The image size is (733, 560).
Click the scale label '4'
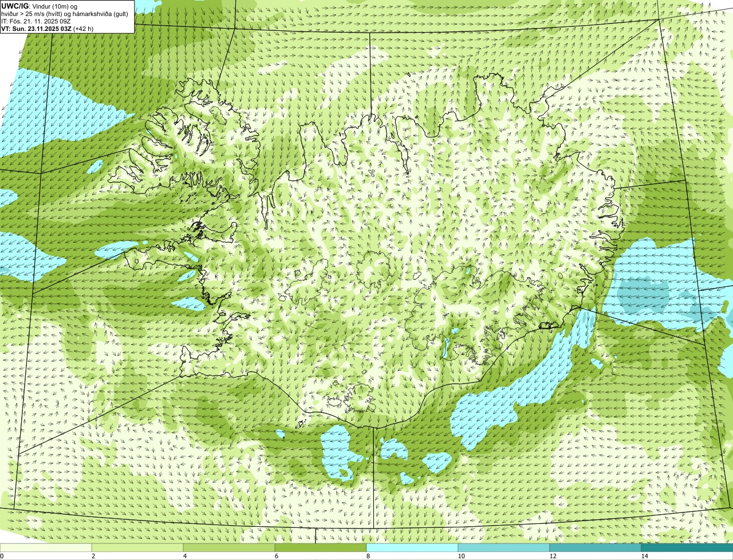[185, 556]
